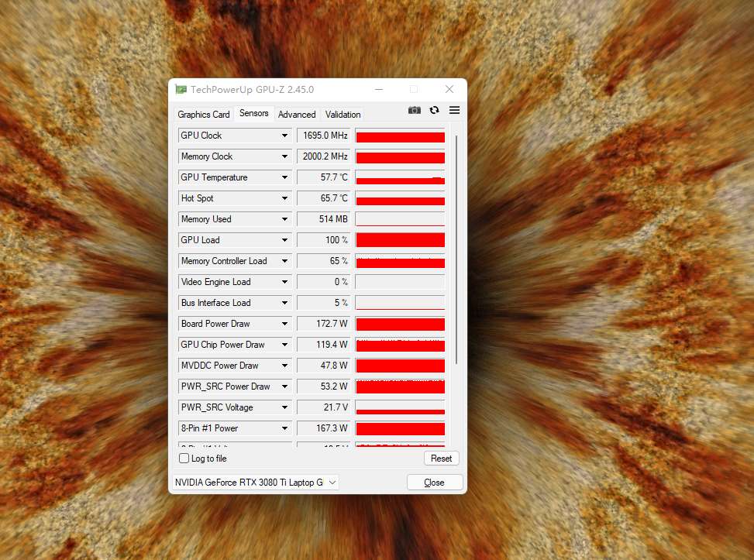Open the NVIDIA GeForce RTX 3080 Ti selector
The image size is (754, 560).
coord(256,482)
